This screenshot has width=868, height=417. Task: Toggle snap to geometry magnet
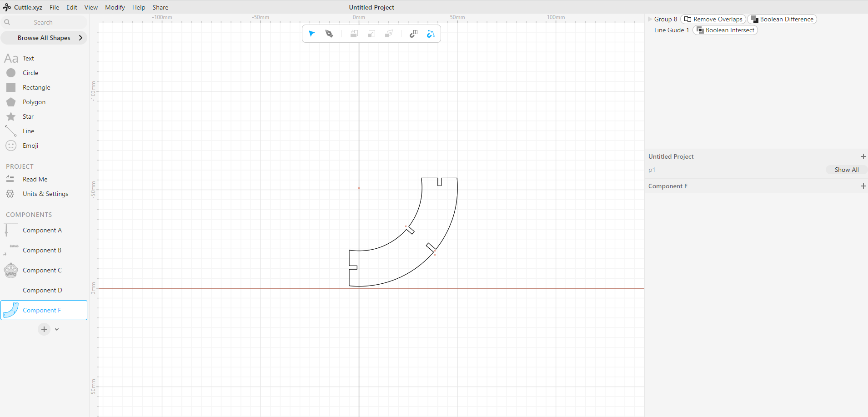coord(431,34)
